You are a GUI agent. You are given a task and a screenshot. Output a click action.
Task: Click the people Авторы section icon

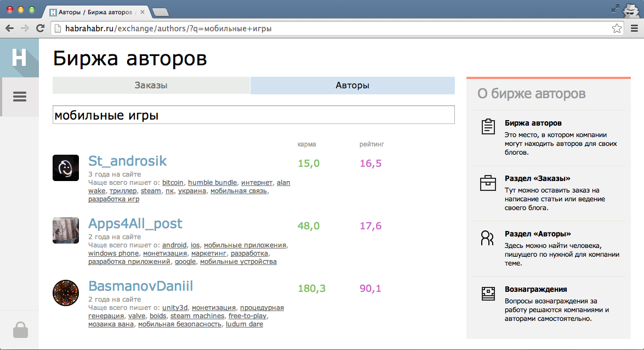point(487,238)
